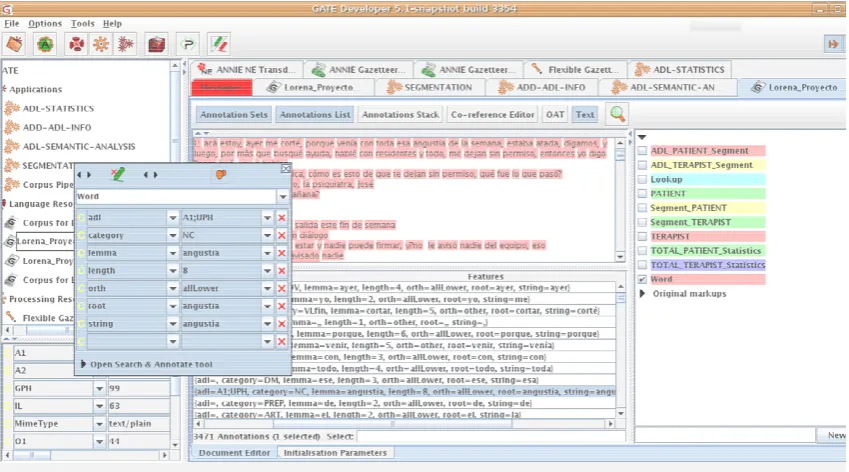Click the dark red new application toolbar icon
Viewport: 849px width, 472px height.
126,44
